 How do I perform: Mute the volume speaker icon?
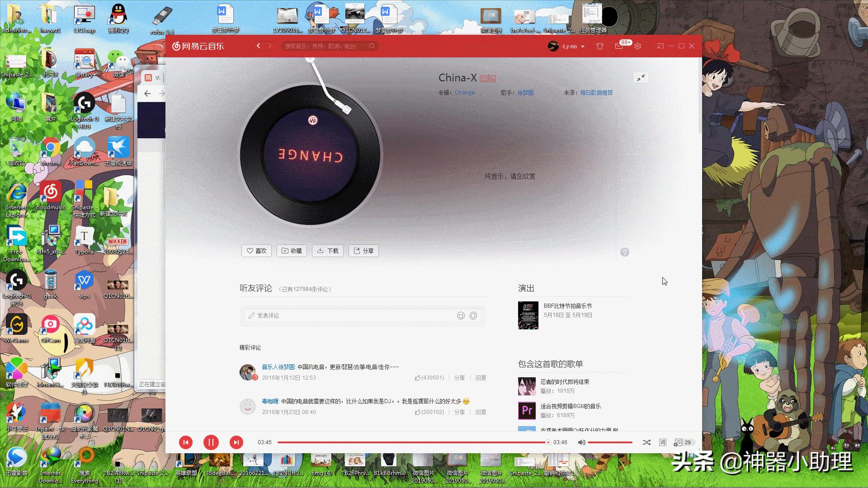pos(581,442)
